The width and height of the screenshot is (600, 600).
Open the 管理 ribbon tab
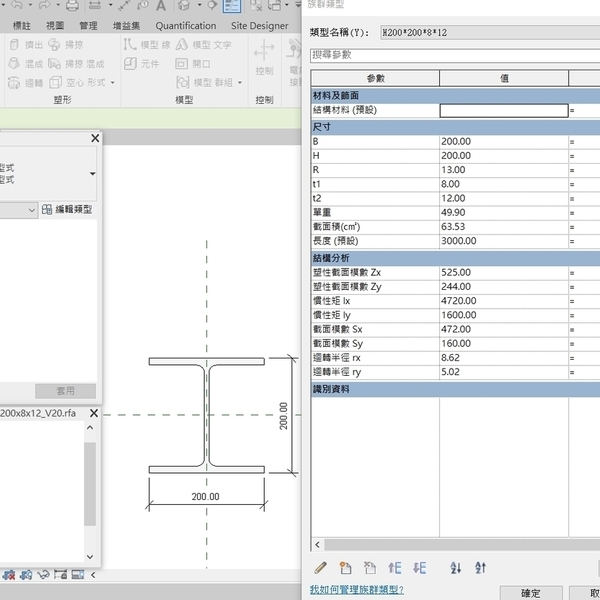click(x=88, y=26)
